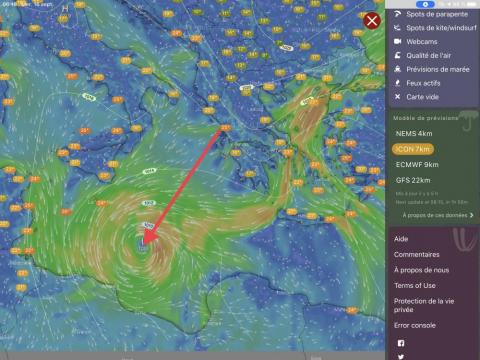Click the air quality icon beside Qualité de l'air
This screenshot has width=480, height=360.
click(398, 55)
